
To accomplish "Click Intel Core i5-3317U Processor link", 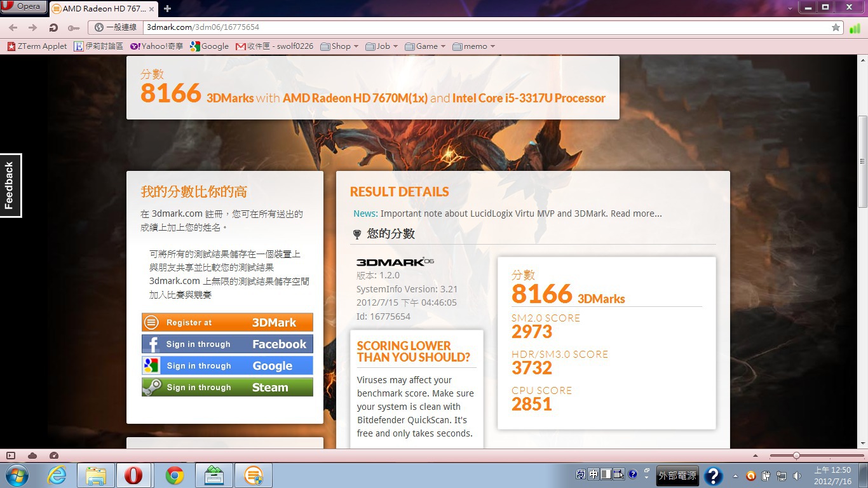I will [x=529, y=98].
